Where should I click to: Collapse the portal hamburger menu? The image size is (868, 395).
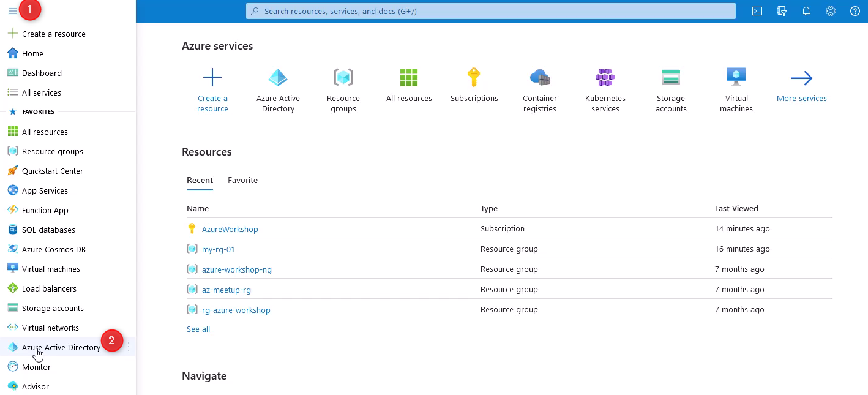(13, 11)
